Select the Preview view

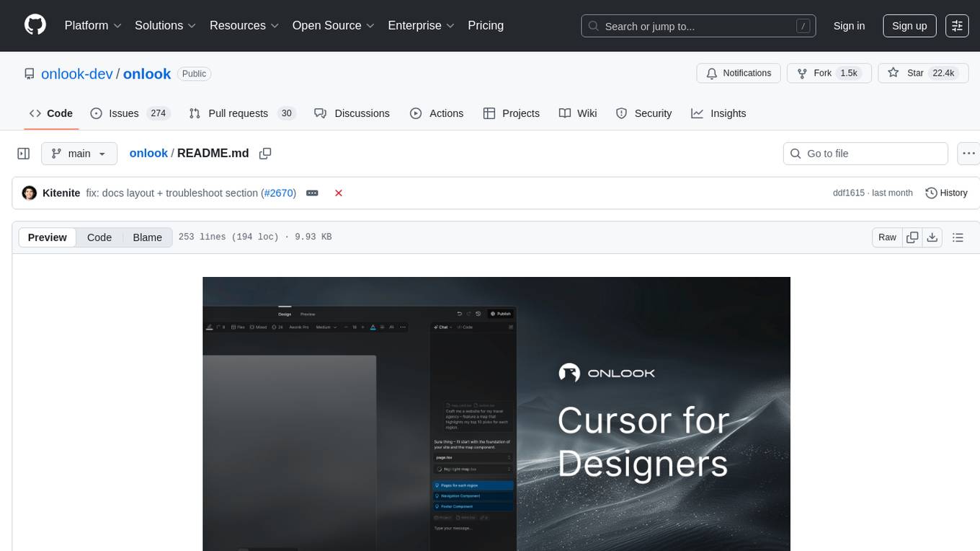48,237
